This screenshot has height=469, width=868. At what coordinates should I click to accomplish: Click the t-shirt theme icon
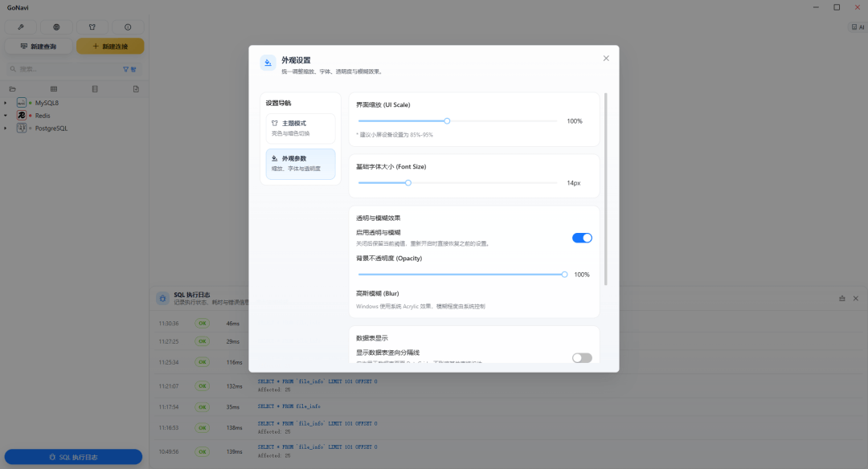[x=92, y=27]
